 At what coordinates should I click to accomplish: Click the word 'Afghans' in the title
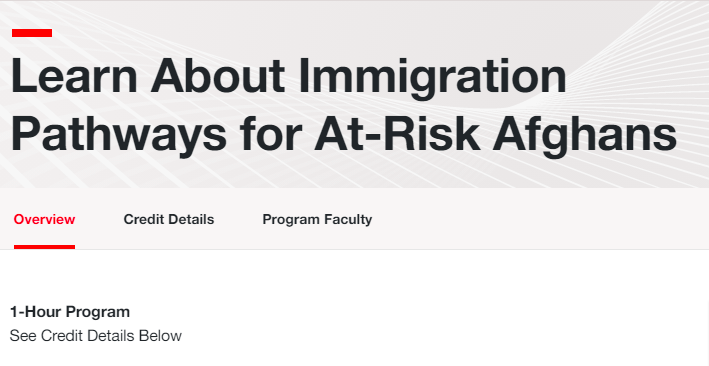coord(585,136)
